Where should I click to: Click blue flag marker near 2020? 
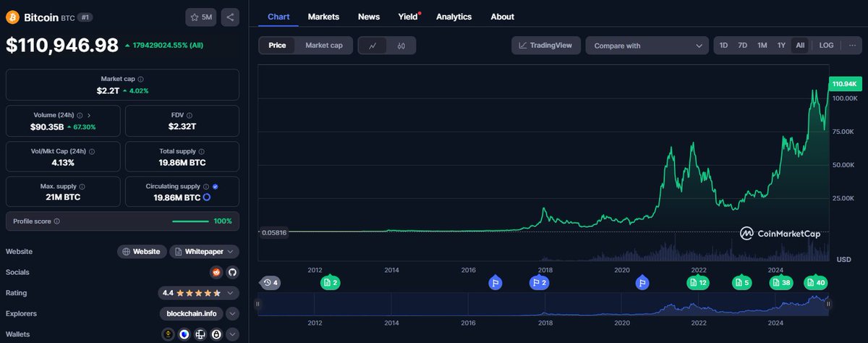(x=642, y=282)
